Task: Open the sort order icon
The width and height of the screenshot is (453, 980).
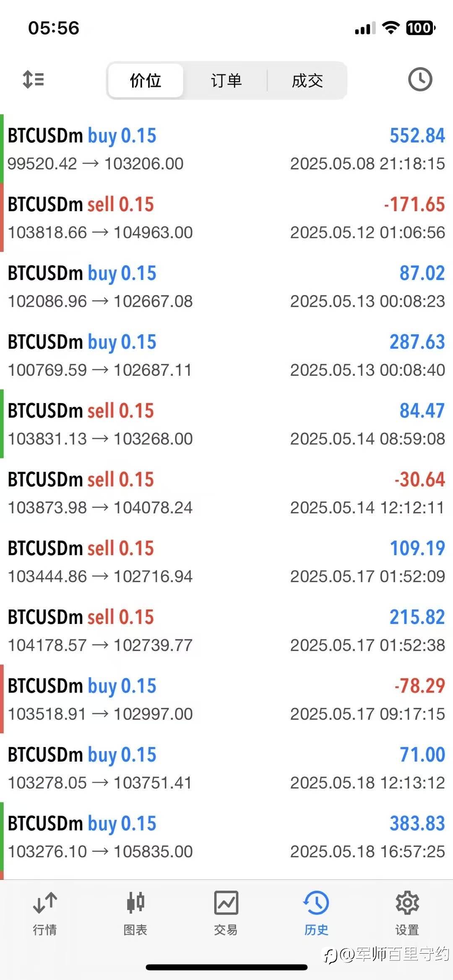Action: click(33, 80)
